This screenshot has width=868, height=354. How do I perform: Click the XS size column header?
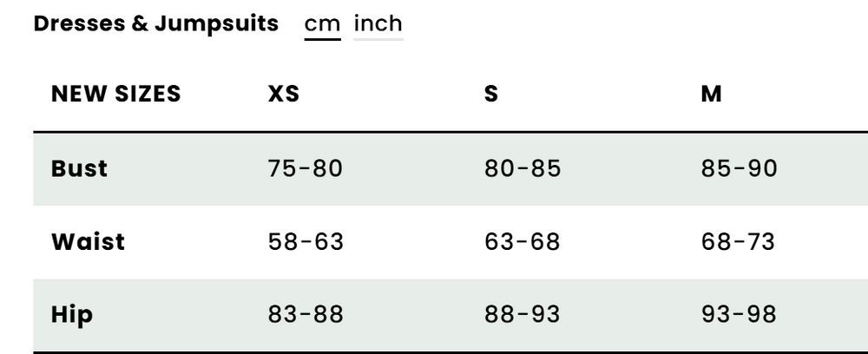coord(284,94)
